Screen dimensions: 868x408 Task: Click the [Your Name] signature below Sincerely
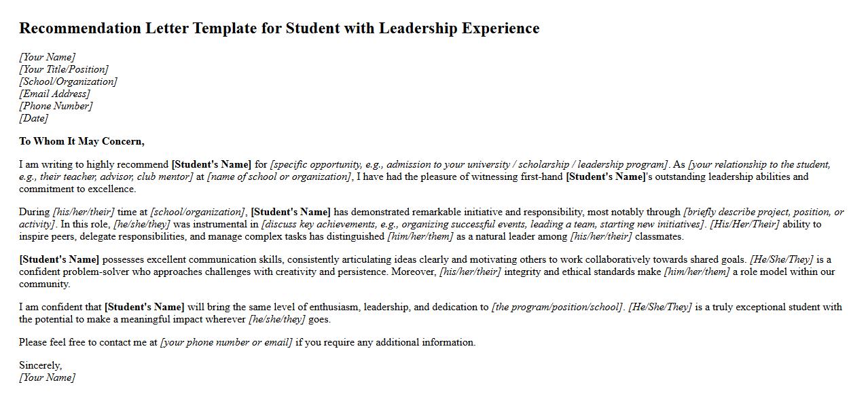point(47,377)
